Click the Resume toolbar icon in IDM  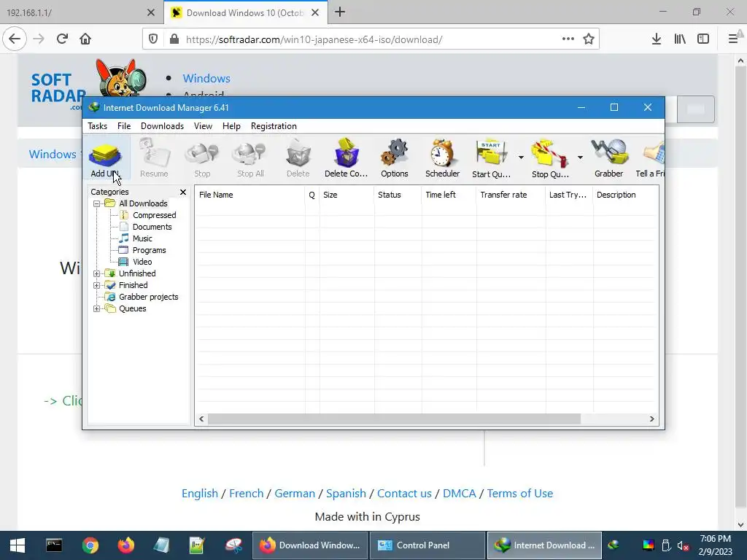coord(154,159)
